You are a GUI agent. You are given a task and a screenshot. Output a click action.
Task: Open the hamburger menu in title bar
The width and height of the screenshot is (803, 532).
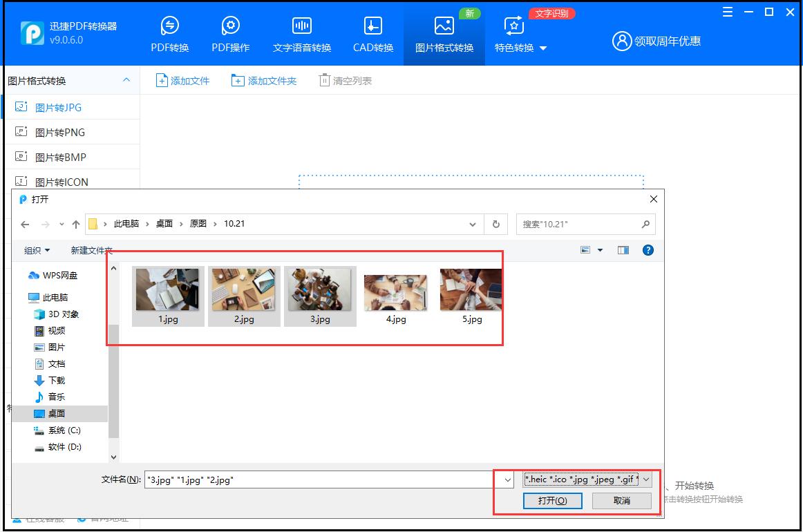(x=727, y=12)
